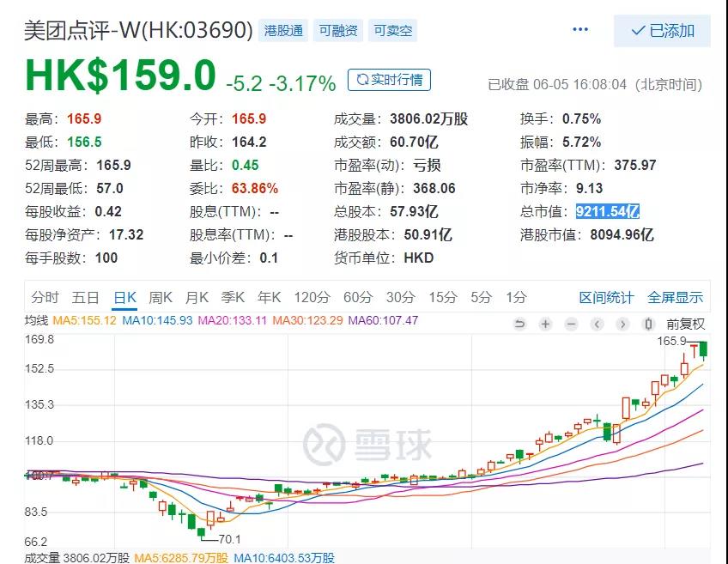Image resolution: width=728 pixels, height=564 pixels.
Task: Click the 量比 value 0.45
Action: [x=246, y=166]
